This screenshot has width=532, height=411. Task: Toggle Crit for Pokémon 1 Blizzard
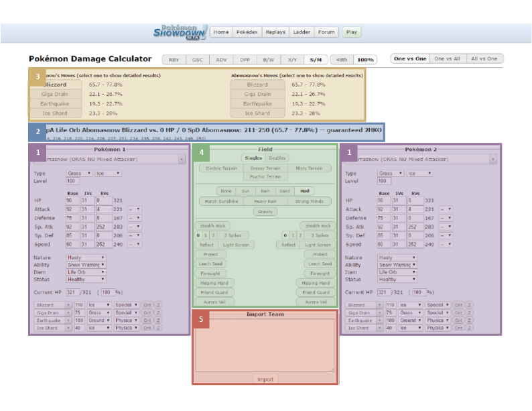(x=147, y=305)
